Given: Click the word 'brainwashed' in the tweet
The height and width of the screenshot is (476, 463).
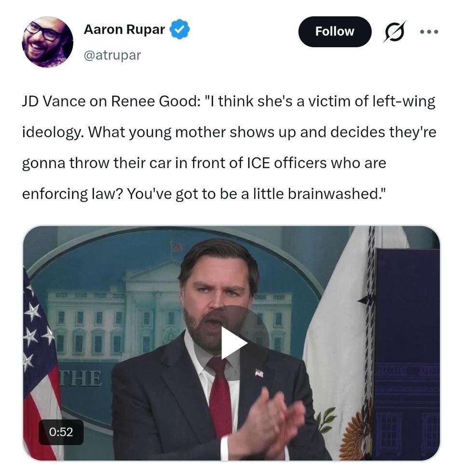Looking at the screenshot, I should (333, 194).
